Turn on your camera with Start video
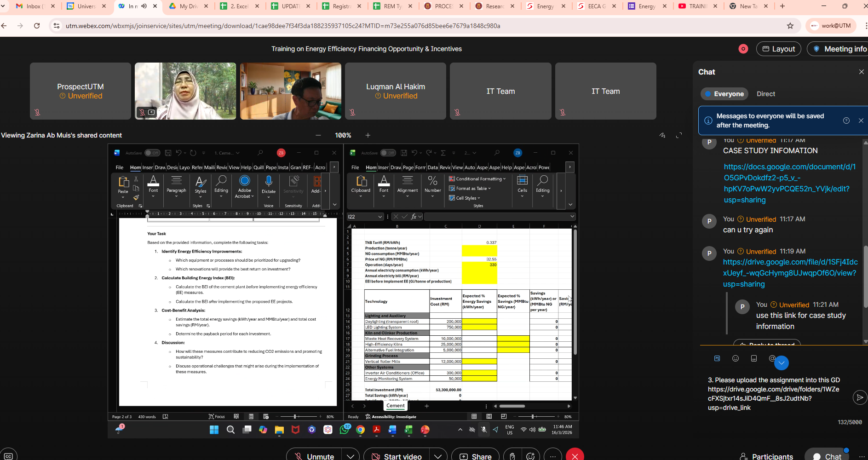This screenshot has height=460, width=868. click(397, 456)
